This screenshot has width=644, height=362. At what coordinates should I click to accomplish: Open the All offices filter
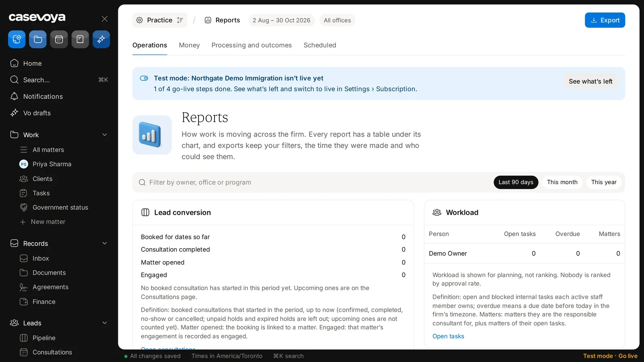pyautogui.click(x=337, y=20)
